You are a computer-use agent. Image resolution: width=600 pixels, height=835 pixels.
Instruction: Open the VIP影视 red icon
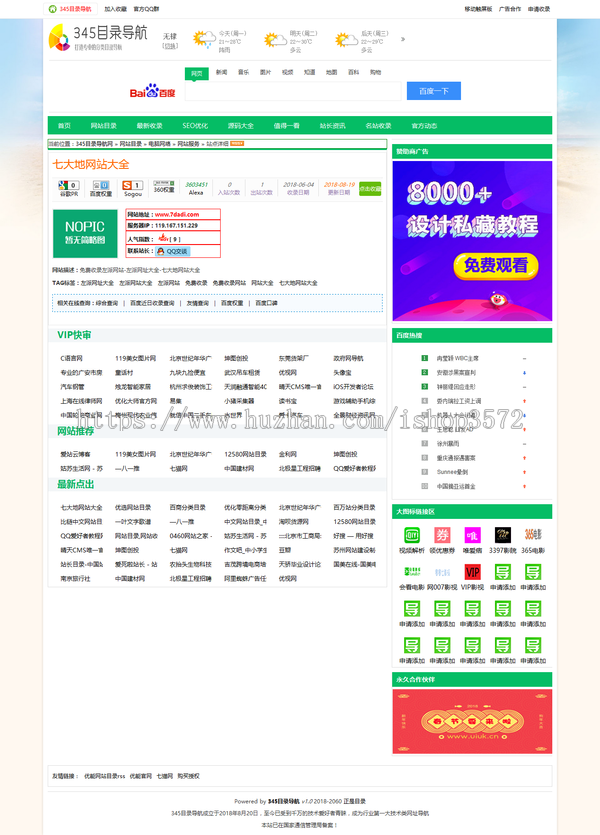coord(472,572)
